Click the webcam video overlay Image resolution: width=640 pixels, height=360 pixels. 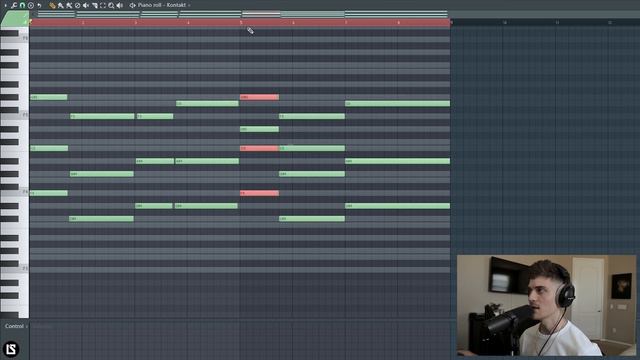547,306
